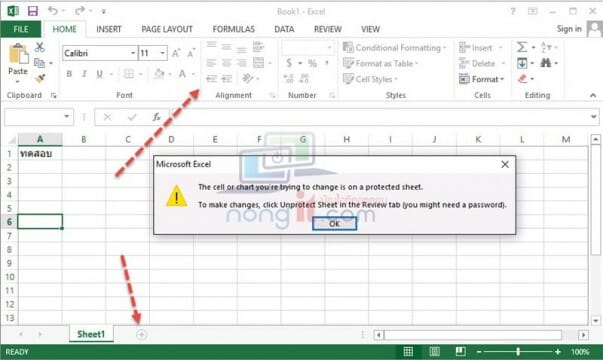Click the Fill Color bucket icon
The height and width of the screenshot is (360, 603).
pos(159,74)
